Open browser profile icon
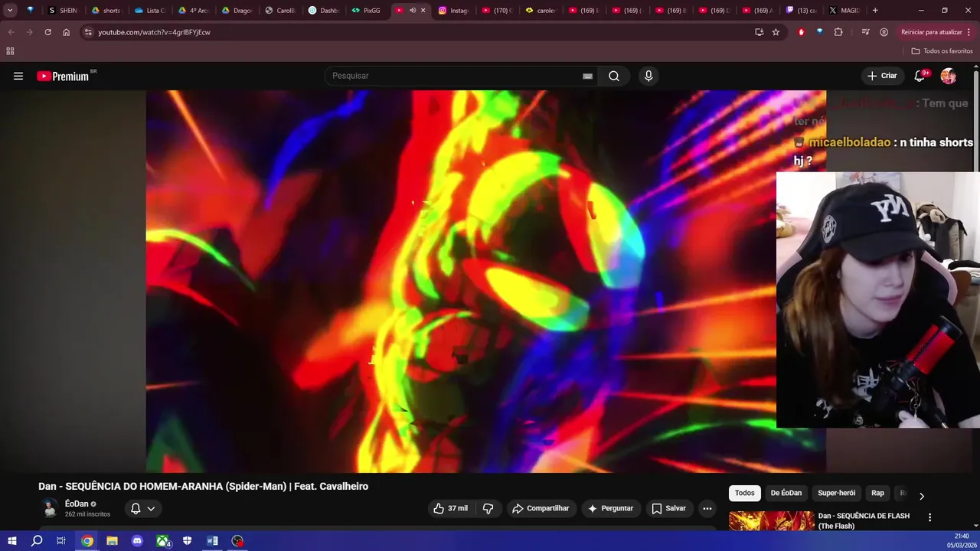 point(884,32)
